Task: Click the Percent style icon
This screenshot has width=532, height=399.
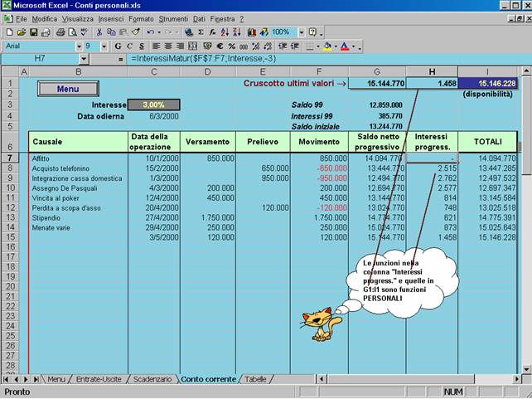Action: coord(231,46)
